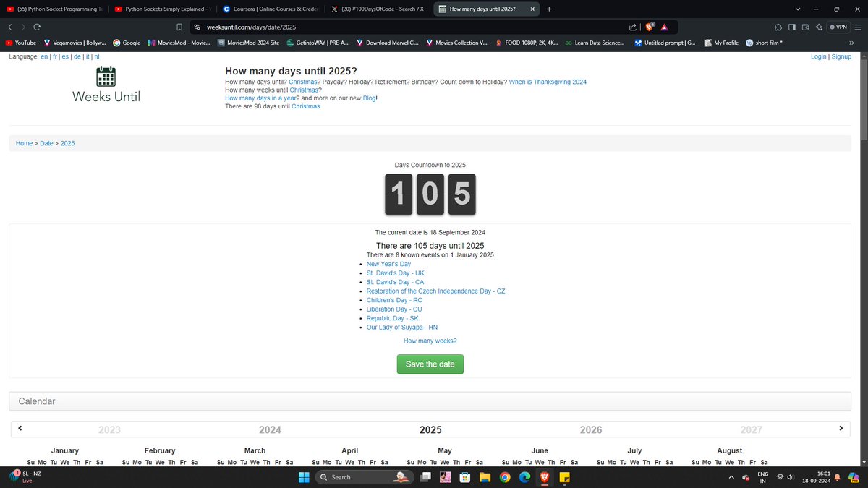Click the Brave Rewards triangle icon
Screen dimensions: 868x488
[664, 27]
